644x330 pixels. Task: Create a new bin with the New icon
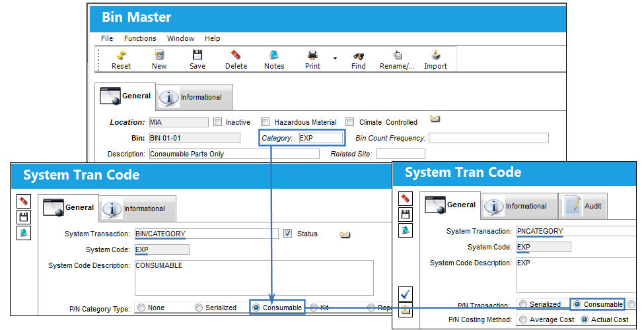(x=159, y=55)
